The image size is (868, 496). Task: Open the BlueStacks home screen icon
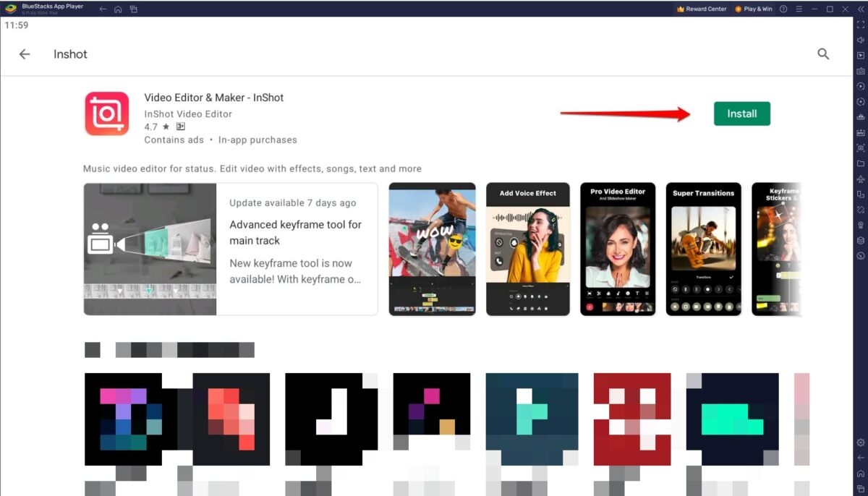118,9
